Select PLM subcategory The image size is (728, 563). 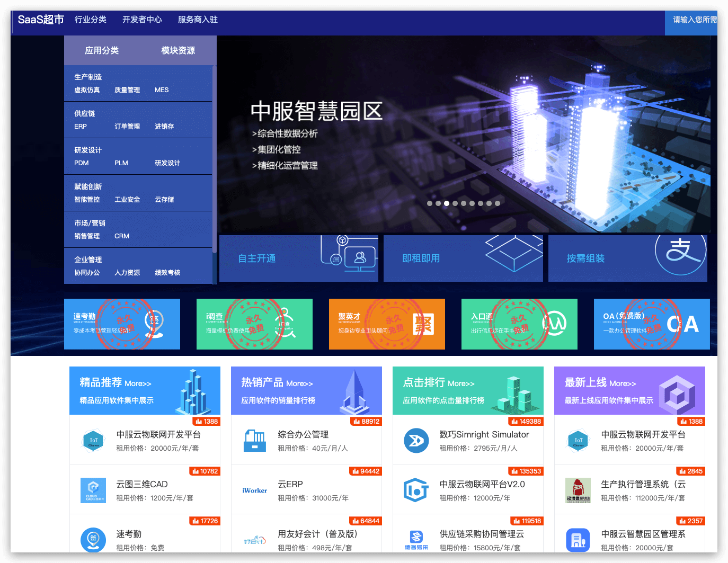pos(121,163)
